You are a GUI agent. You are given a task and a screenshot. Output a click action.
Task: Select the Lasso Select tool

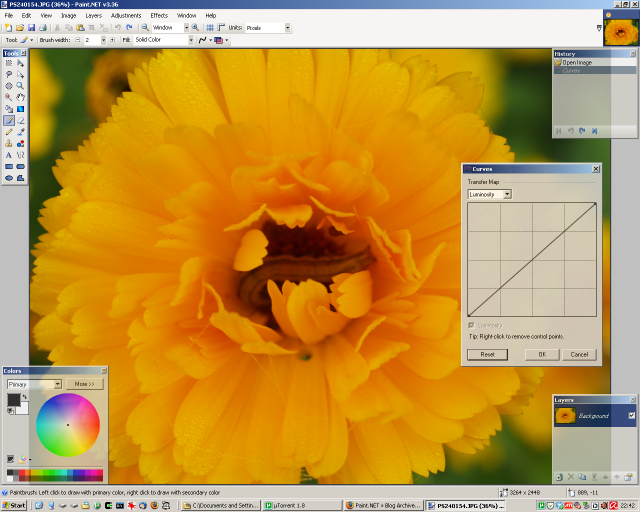click(9, 75)
